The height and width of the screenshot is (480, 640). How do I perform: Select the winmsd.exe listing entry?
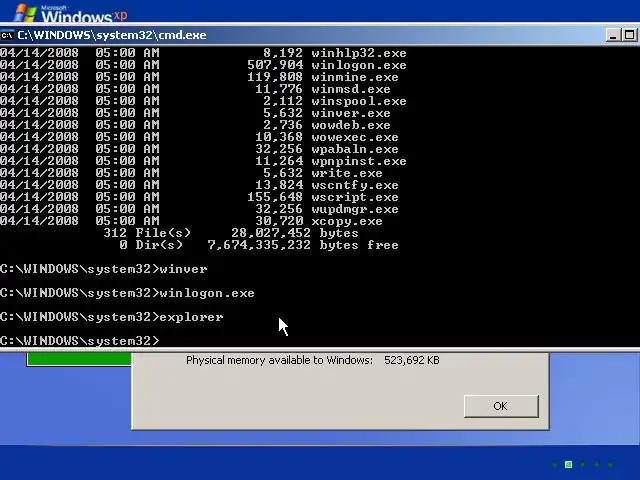[195, 89]
